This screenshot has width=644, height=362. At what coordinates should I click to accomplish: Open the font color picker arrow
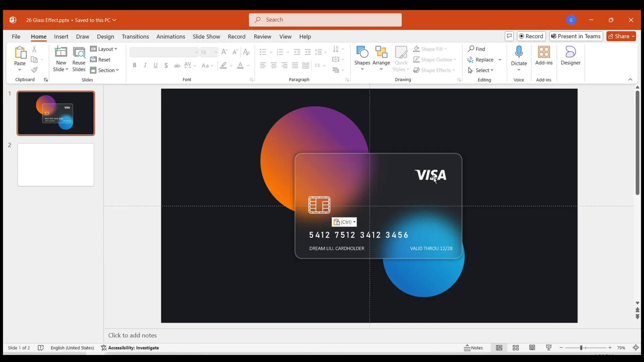click(x=248, y=65)
